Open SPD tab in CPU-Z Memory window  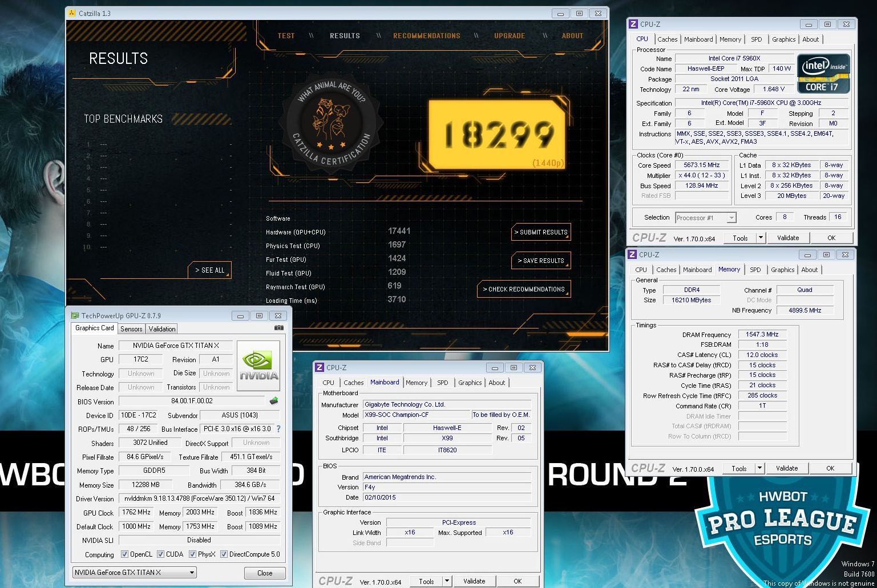[x=755, y=270]
